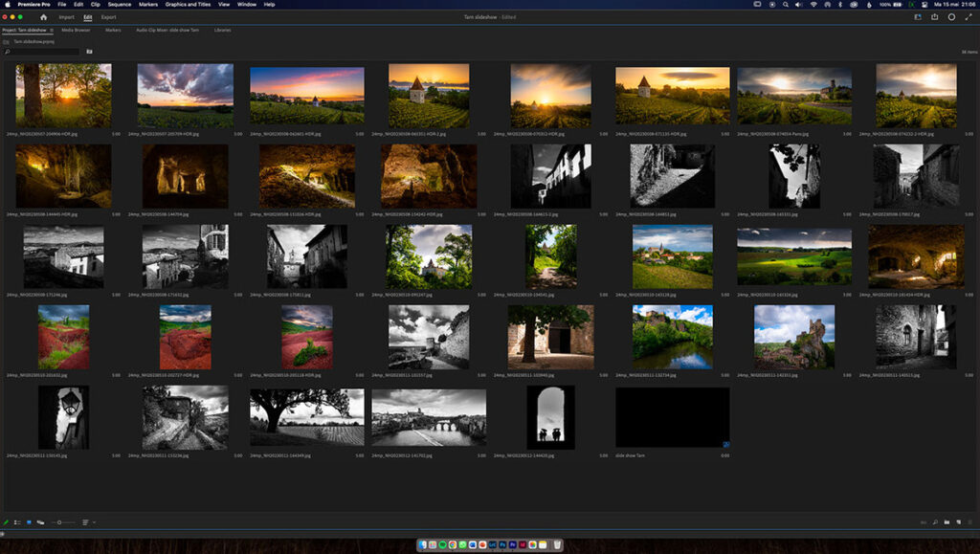Open the Graphics and Titles menu
Image resolution: width=980 pixels, height=554 pixels.
(x=189, y=4)
